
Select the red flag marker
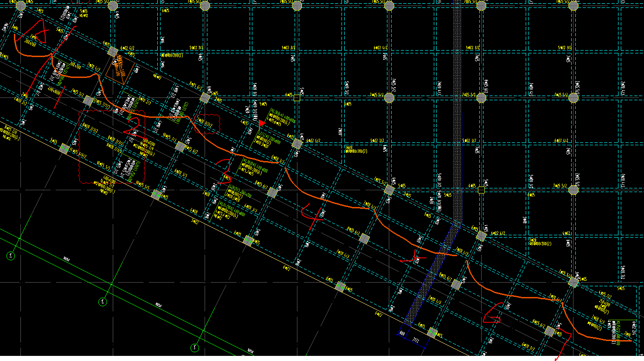pos(262,125)
